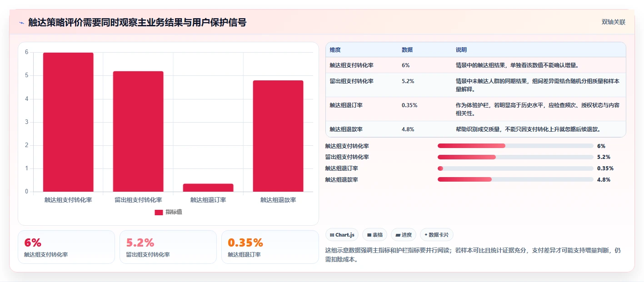Select the 进度 chip
Screen dimensions: 644x282
[x=404, y=235]
